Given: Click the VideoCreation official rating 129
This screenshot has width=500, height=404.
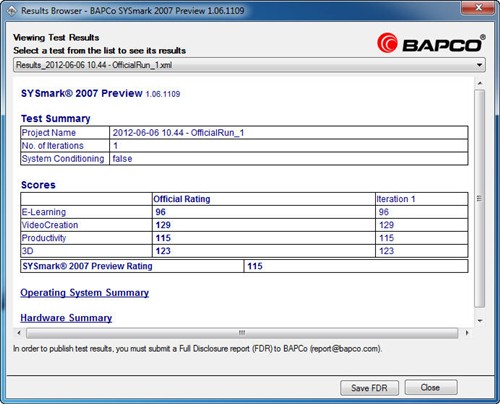Looking at the screenshot, I should tap(163, 225).
